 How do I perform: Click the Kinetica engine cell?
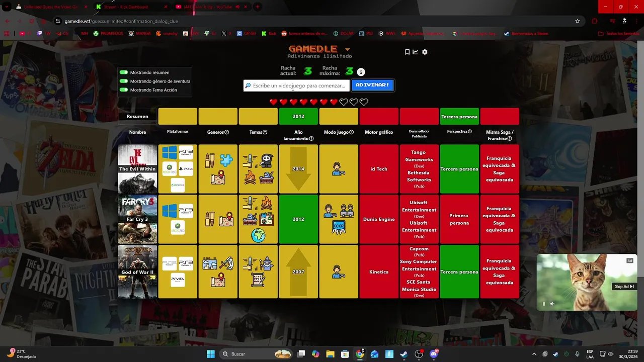coord(379,272)
